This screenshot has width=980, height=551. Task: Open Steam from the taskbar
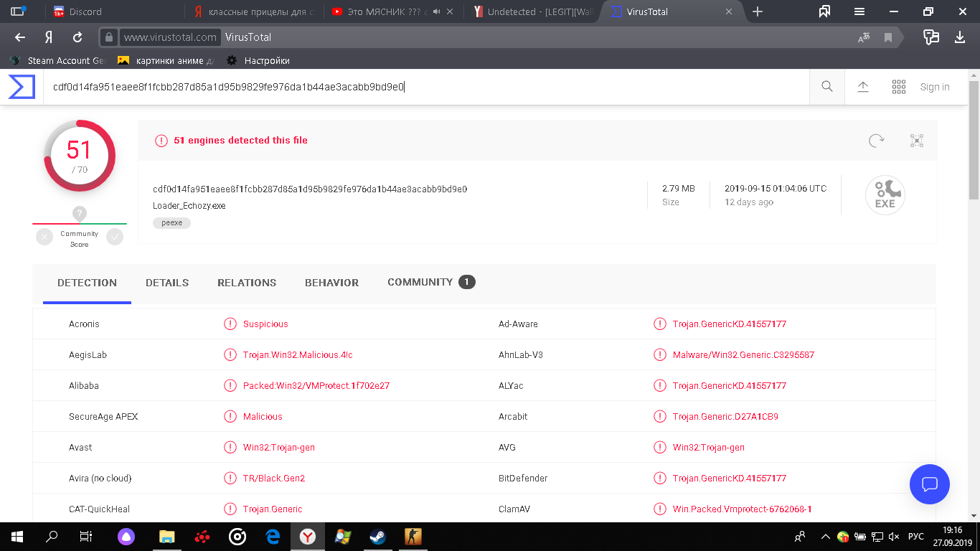[377, 537]
